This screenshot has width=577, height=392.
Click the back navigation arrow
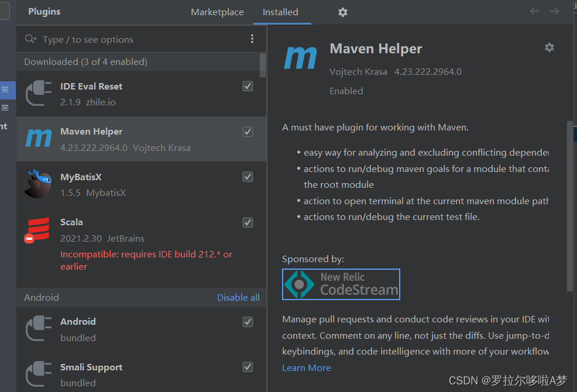tap(534, 12)
